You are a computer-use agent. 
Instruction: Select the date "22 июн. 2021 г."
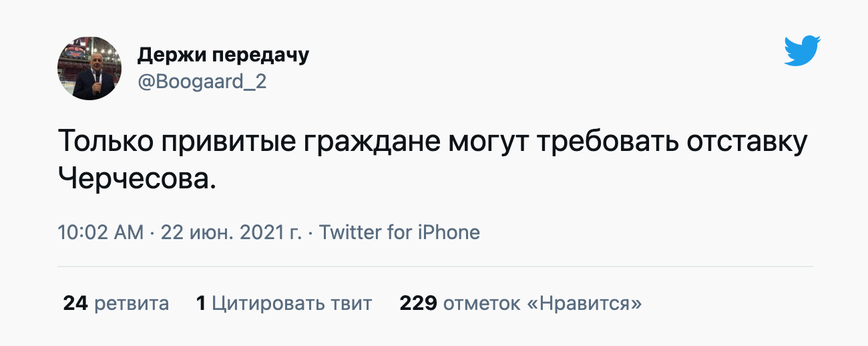pyautogui.click(x=230, y=232)
